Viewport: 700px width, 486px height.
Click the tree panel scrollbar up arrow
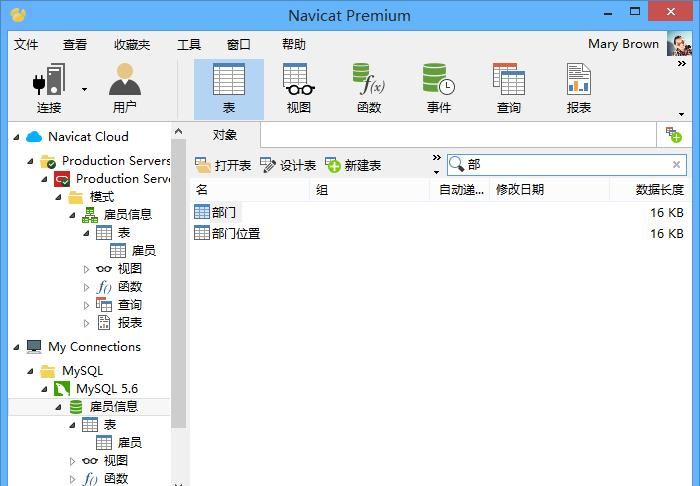click(x=179, y=131)
